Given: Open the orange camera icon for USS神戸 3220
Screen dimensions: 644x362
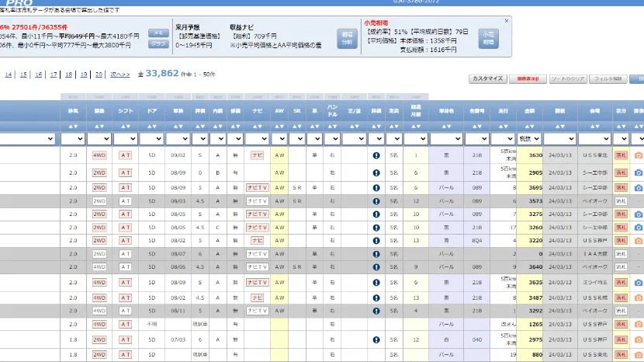Looking at the screenshot, I should pyautogui.click(x=638, y=241).
